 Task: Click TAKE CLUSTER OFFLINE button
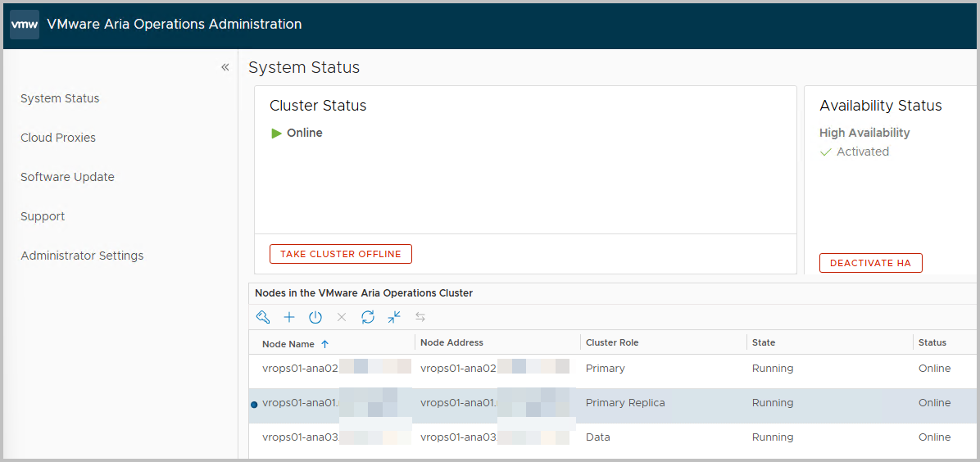[341, 254]
